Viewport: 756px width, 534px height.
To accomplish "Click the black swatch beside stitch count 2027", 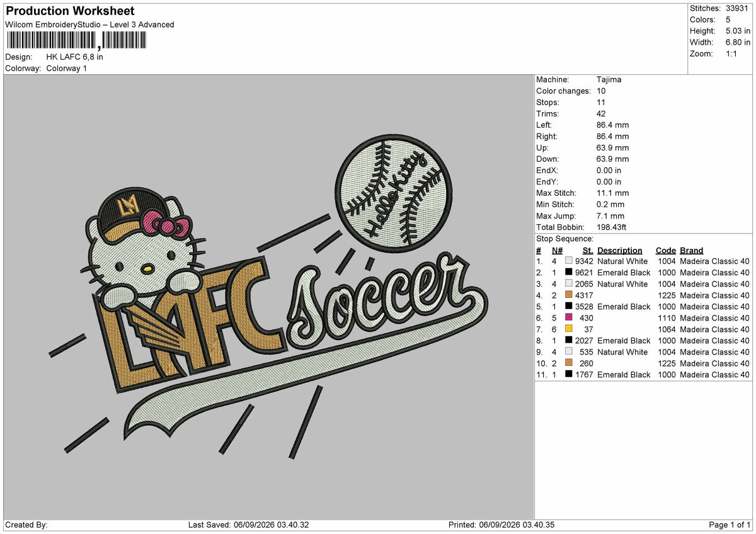I will [569, 341].
